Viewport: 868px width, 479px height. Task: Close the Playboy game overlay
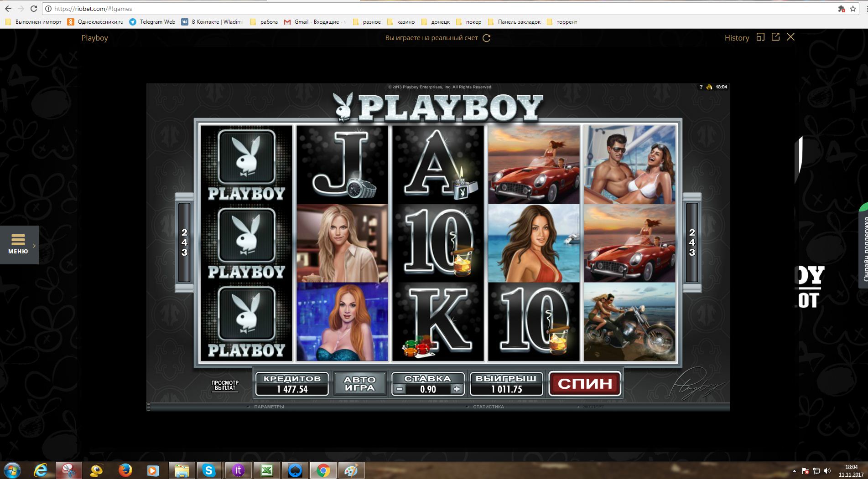[x=791, y=37]
